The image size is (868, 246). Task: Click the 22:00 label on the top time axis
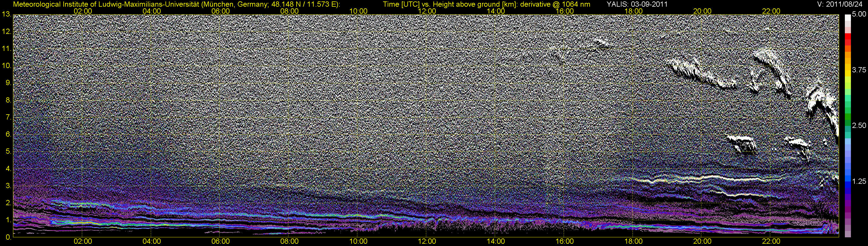point(771,11)
